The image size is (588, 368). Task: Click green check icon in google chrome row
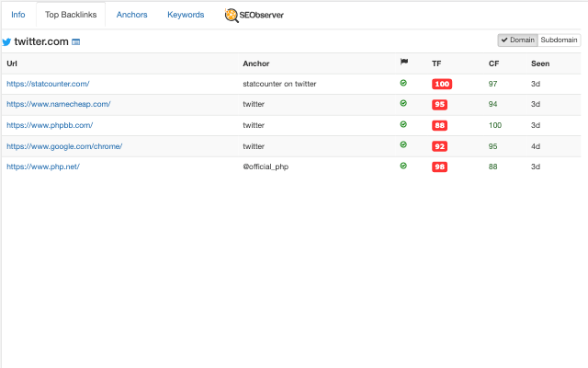(x=403, y=145)
